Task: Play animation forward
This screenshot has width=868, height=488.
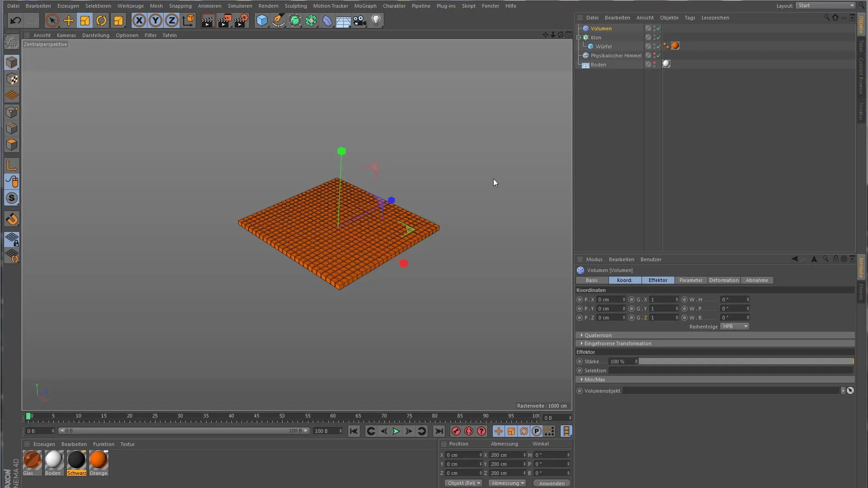Action: coord(396,431)
